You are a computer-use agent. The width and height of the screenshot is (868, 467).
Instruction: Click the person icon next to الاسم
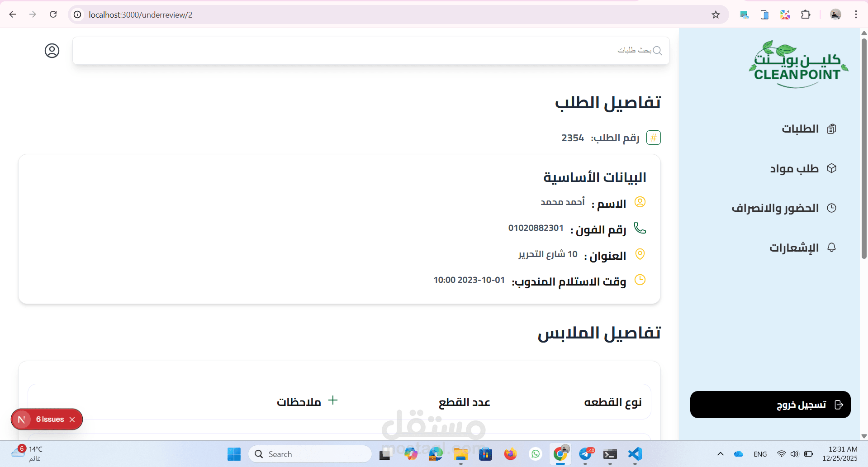tap(640, 202)
